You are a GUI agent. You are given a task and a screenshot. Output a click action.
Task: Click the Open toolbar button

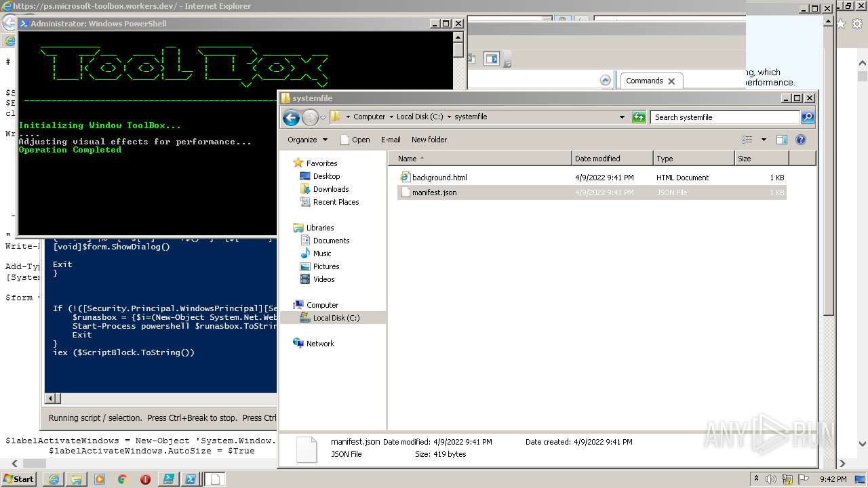coord(355,140)
